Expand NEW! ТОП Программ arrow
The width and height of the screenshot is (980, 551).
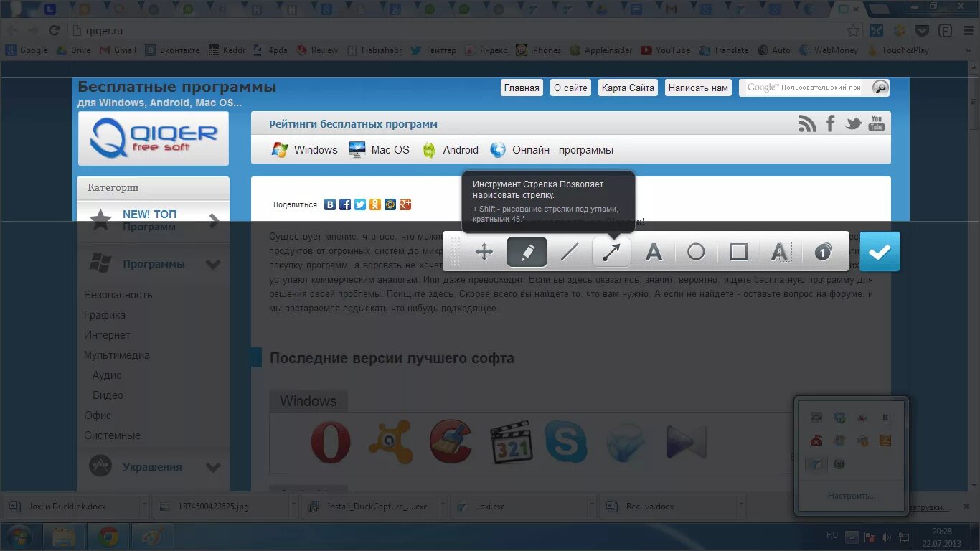pos(214,221)
